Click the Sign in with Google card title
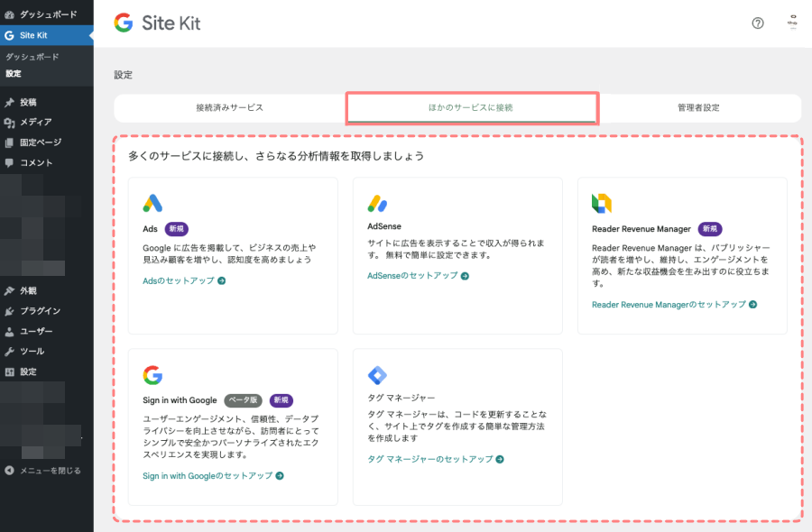812x532 pixels. (x=180, y=400)
